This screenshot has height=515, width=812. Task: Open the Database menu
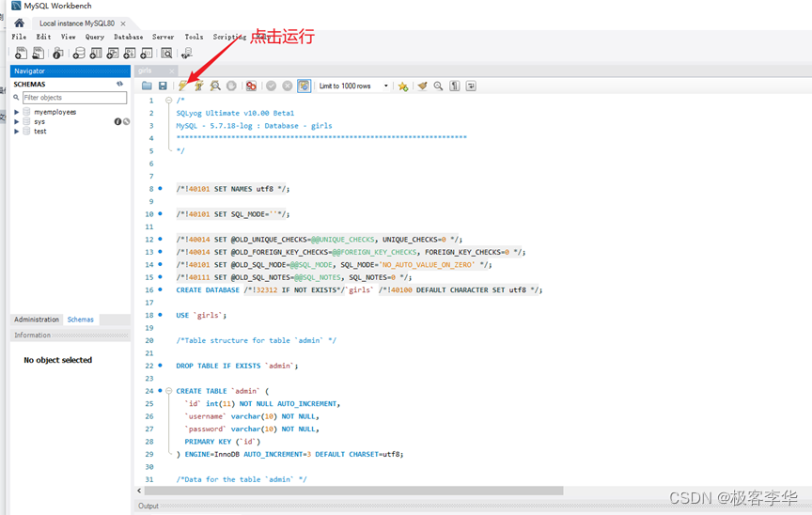[129, 37]
